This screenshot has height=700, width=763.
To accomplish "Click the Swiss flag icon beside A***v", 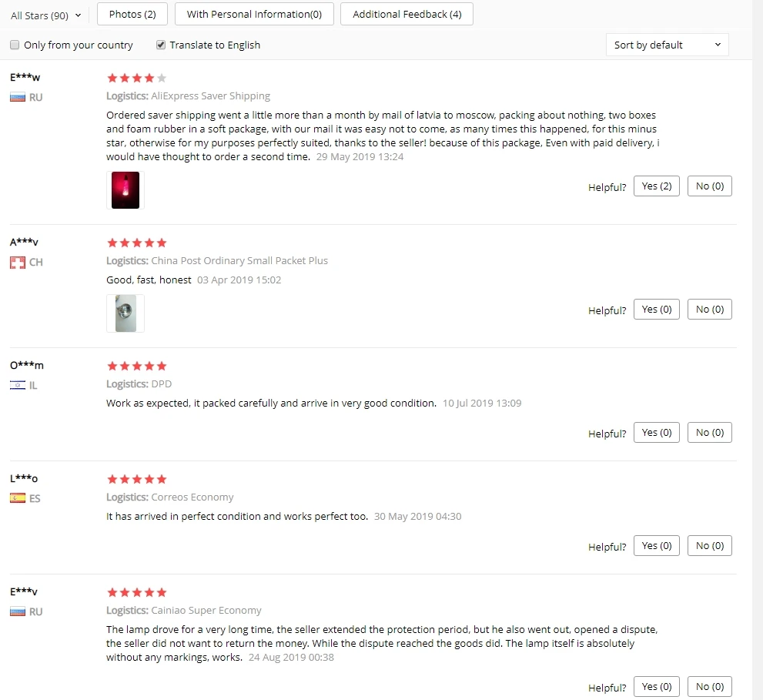I will point(18,263).
